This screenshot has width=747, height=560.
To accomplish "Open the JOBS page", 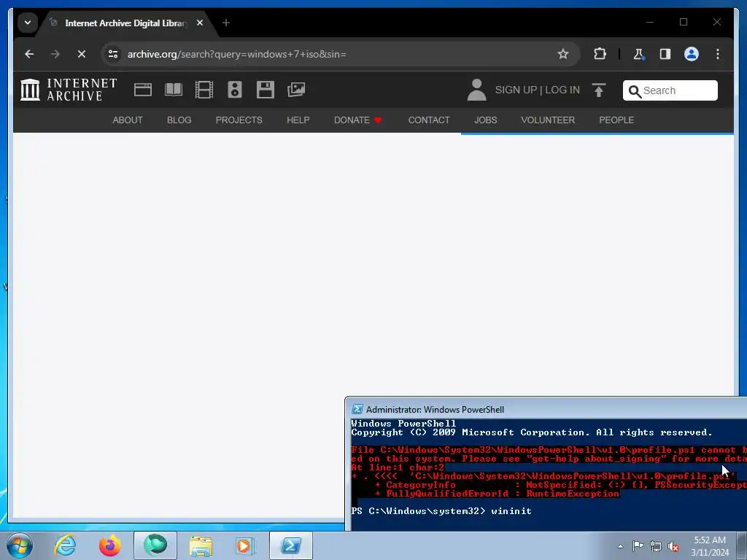I will coord(485,120).
